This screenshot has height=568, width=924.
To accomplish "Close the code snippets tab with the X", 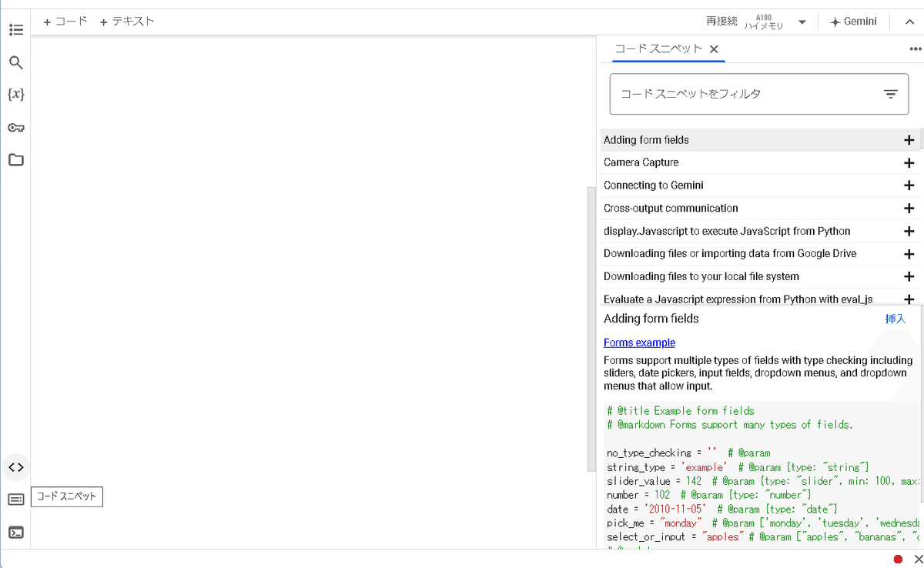I will pos(714,48).
